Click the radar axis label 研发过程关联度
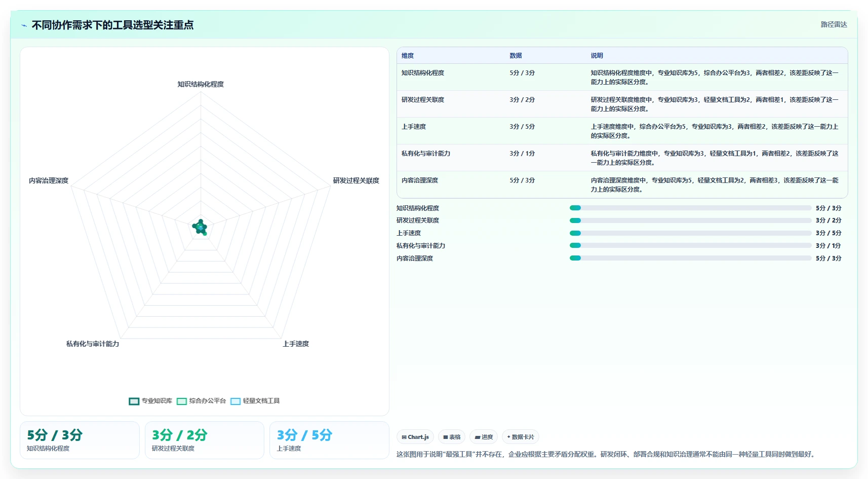 (356, 180)
